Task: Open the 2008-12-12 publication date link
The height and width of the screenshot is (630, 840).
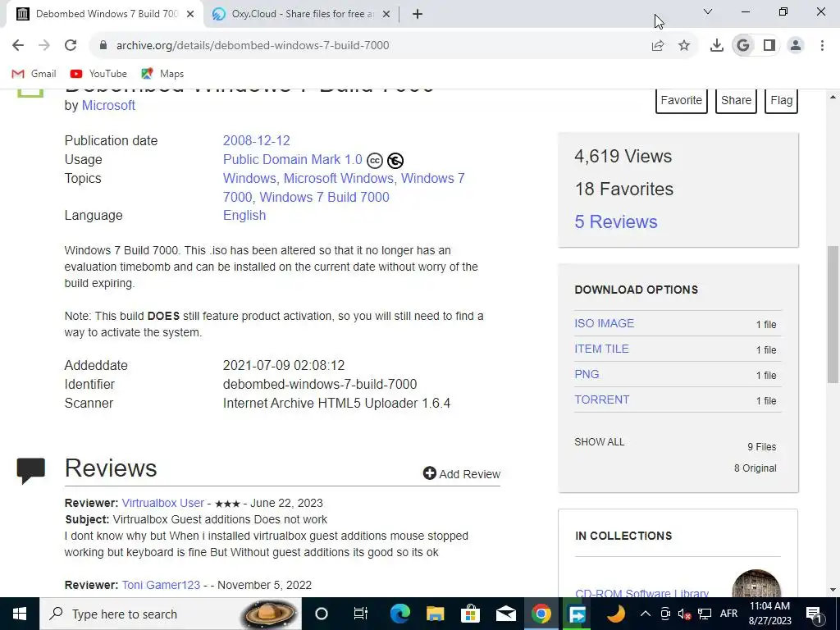Action: [257, 141]
